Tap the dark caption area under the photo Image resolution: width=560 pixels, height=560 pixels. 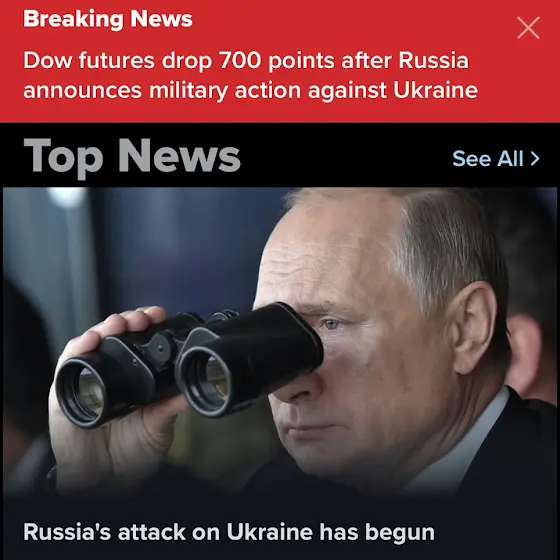280,528
